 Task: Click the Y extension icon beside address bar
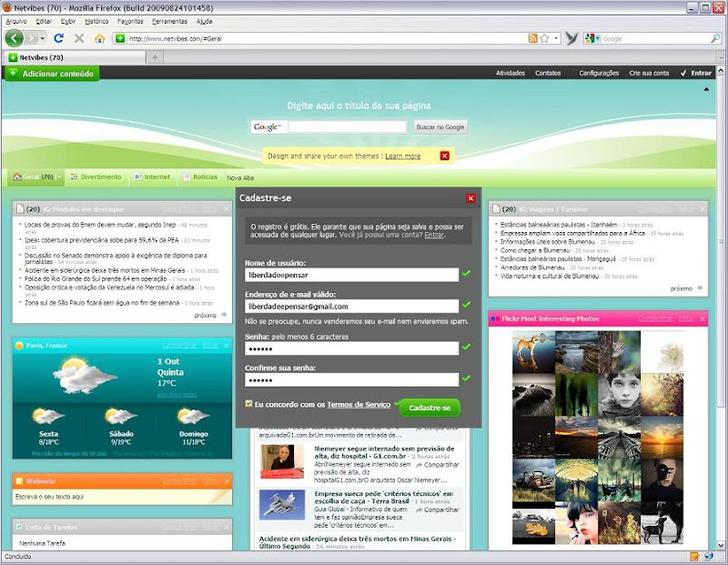coord(571,38)
